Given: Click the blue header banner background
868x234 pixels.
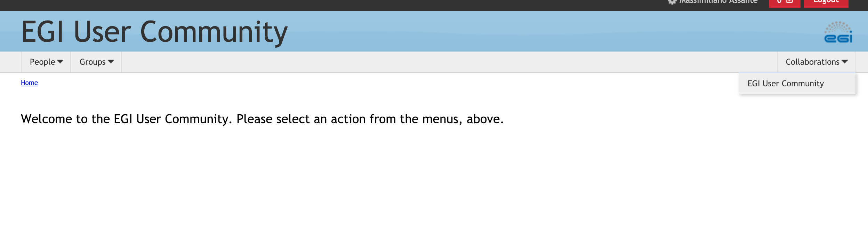Looking at the screenshot, I should click(x=522, y=31).
